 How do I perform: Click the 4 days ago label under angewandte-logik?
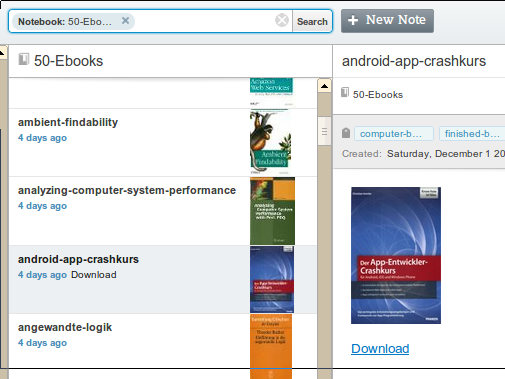coord(42,343)
